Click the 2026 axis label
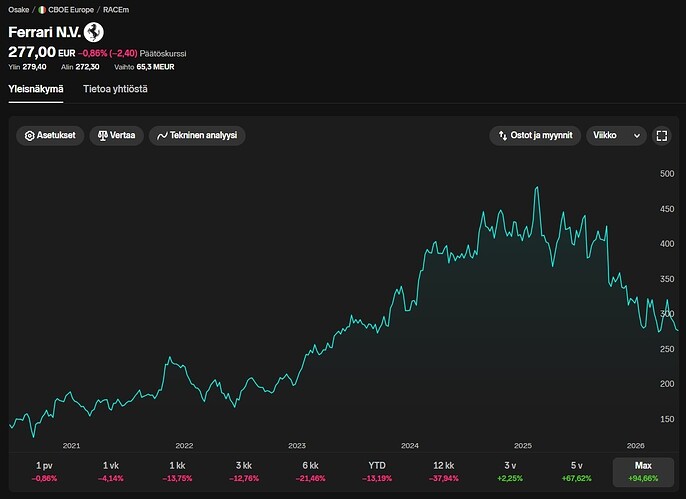This screenshot has width=686, height=499. pyautogui.click(x=636, y=446)
